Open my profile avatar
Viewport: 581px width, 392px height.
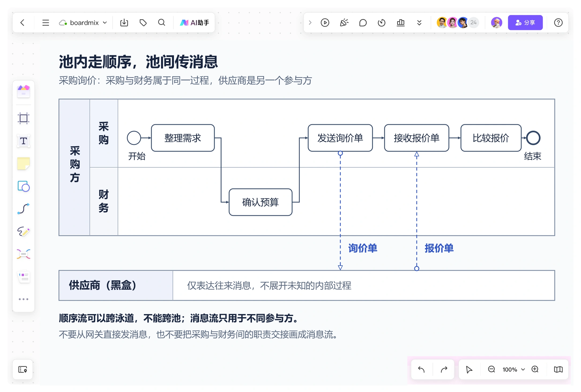pos(497,22)
